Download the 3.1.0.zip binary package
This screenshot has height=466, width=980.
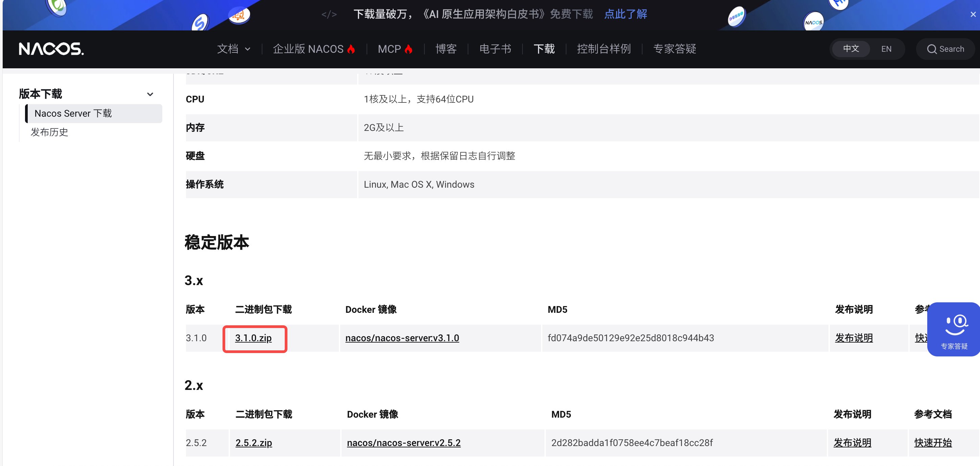(x=253, y=338)
